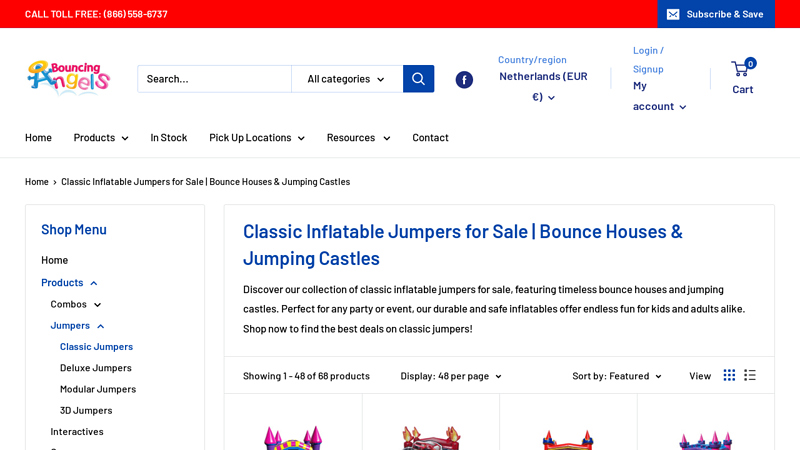Open the In Stock page
The width and height of the screenshot is (800, 450).
(168, 137)
